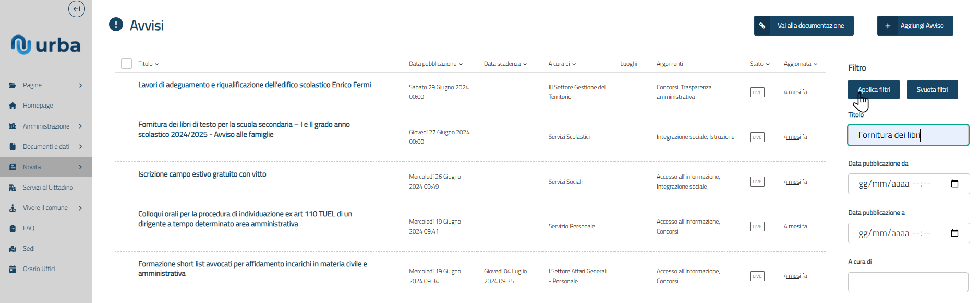Open the Novità menu item
Viewport: 980px width, 303px height.
pyautogui.click(x=32, y=167)
